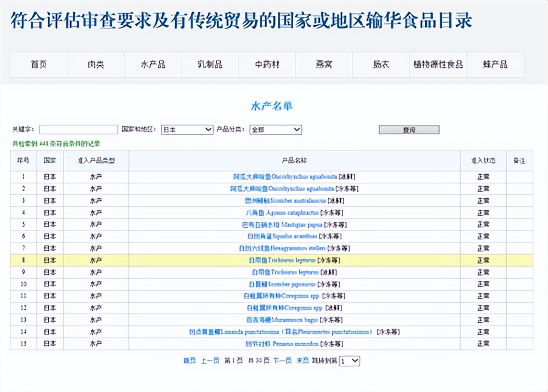This screenshot has width=548, height=392.
Task: Click the 国家 column header
Action: 50,160
